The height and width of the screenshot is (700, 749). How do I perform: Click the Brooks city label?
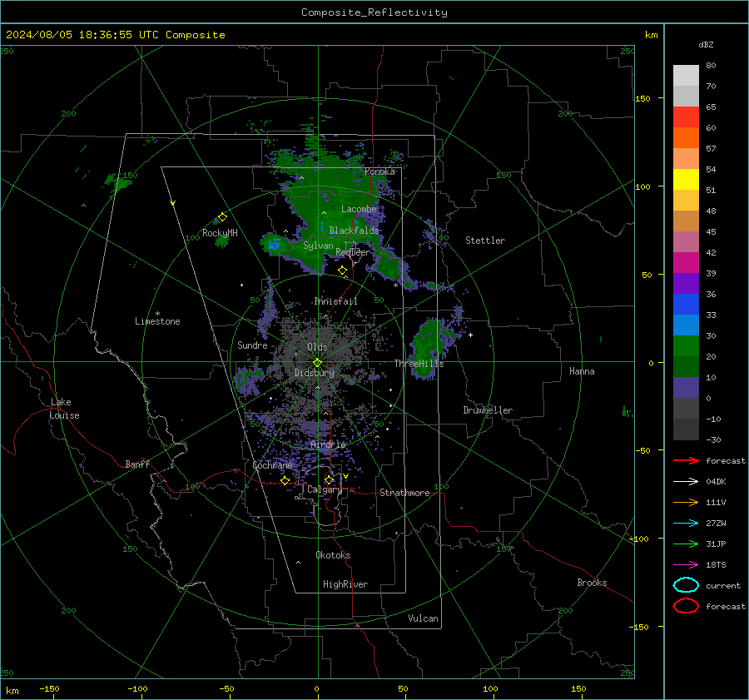[592, 583]
